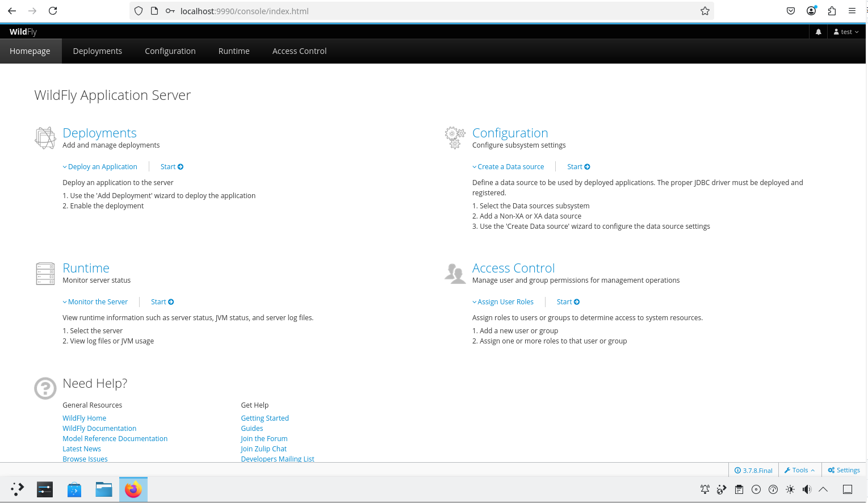
Task: Switch to the Homepage tab
Action: 30,51
